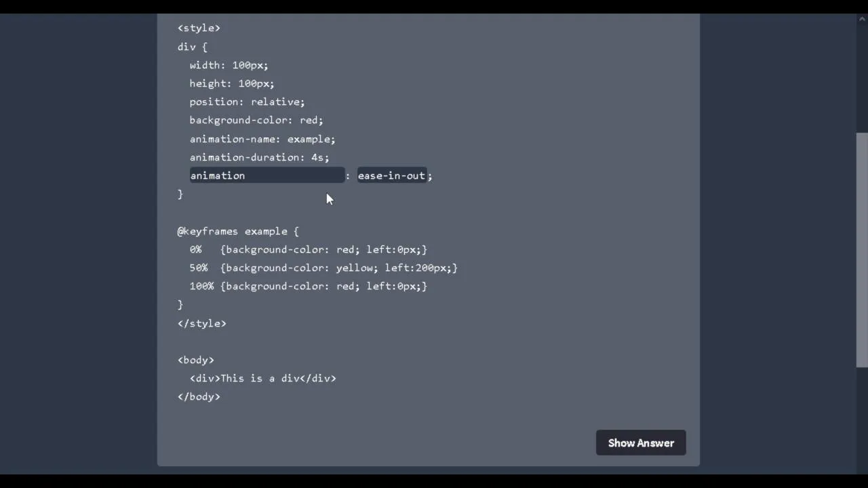Click the "position: relative;" declaration
Screen dimensions: 868x488
click(x=247, y=102)
